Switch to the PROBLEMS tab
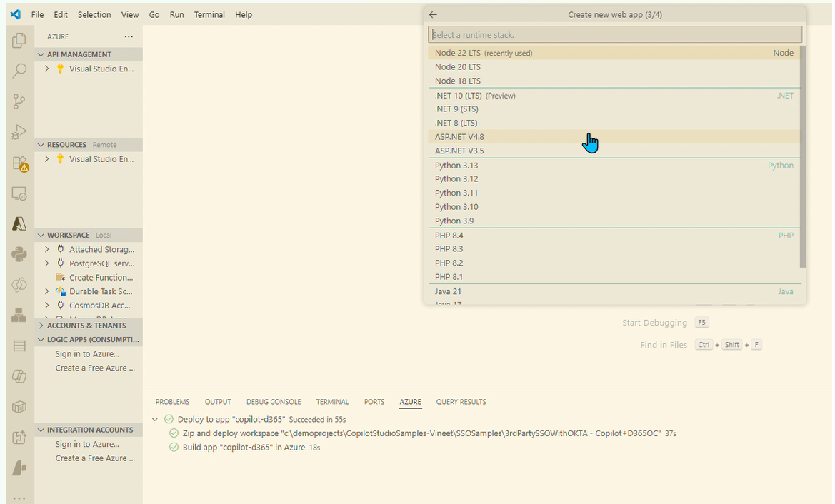The width and height of the screenshot is (835, 504). 172,401
